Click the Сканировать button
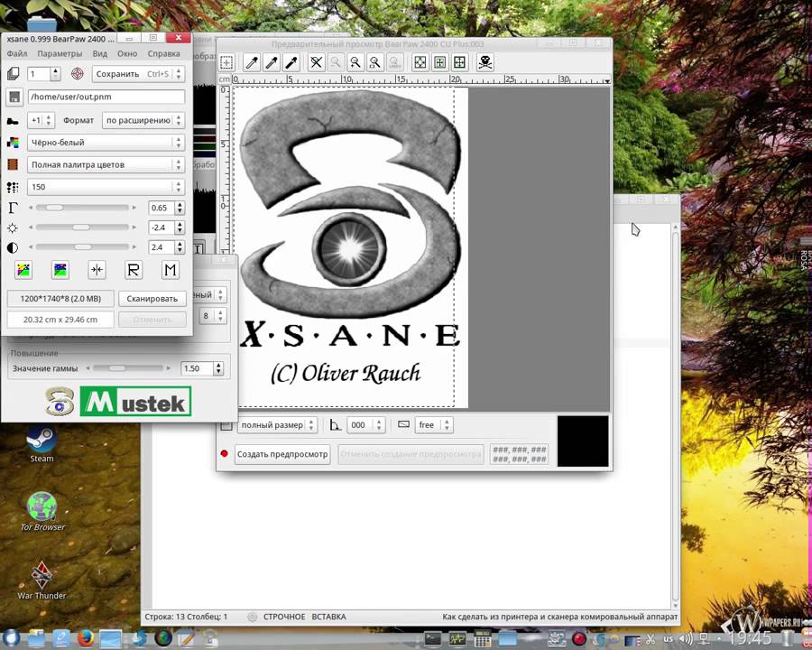The image size is (812, 650). click(x=152, y=299)
